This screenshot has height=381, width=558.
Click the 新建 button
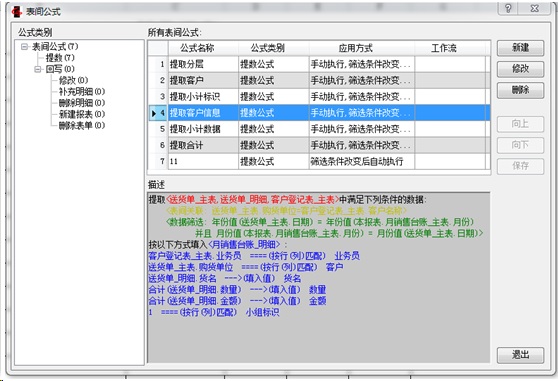[x=520, y=48]
